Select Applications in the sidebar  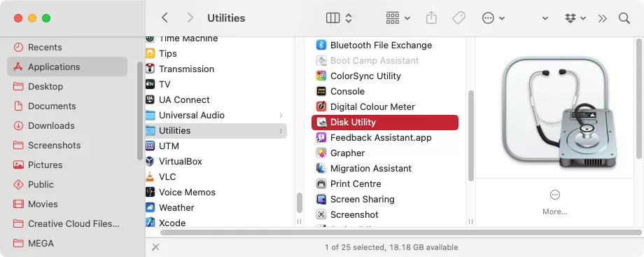[66, 67]
